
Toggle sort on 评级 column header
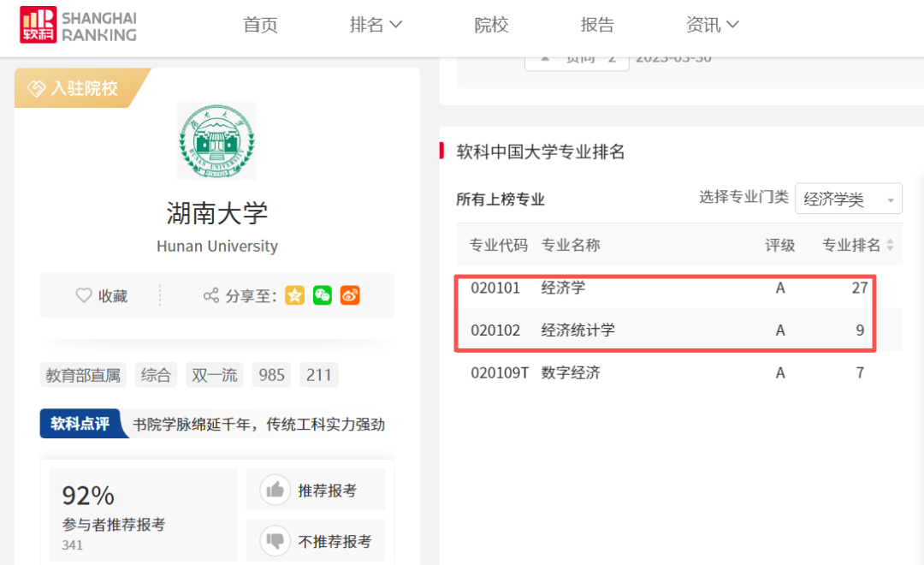[779, 244]
